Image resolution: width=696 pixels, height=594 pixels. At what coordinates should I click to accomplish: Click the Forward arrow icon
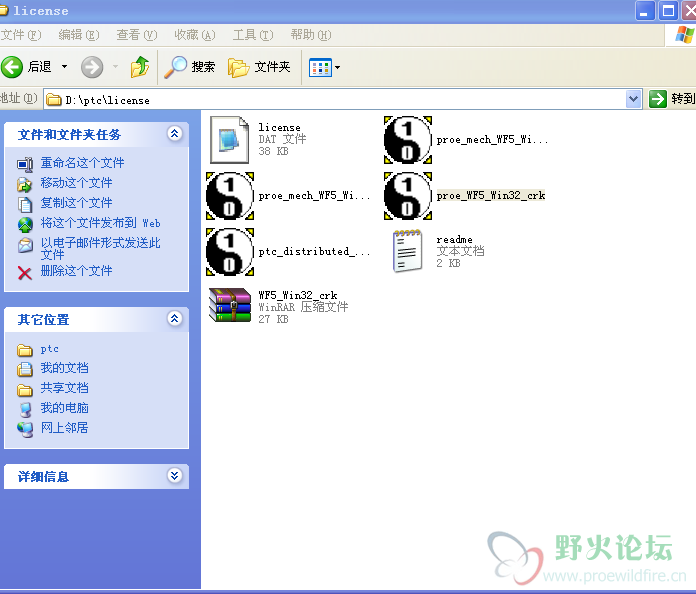[x=92, y=67]
